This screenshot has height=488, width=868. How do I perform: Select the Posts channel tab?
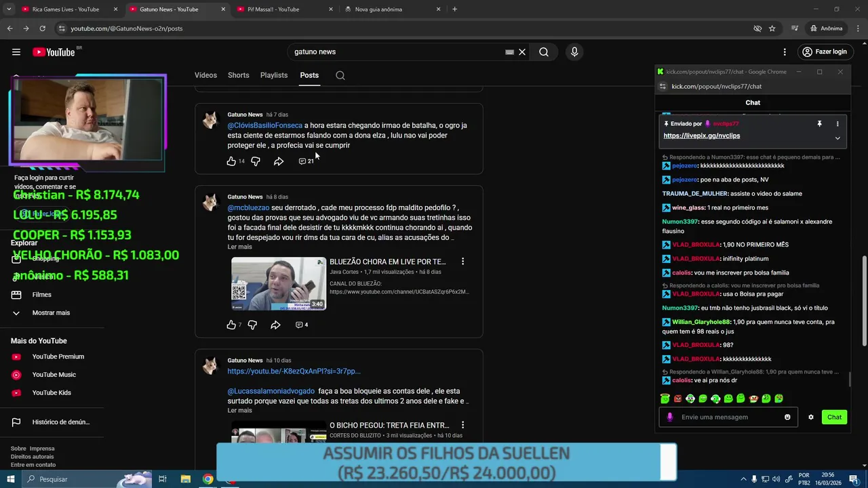tap(309, 75)
